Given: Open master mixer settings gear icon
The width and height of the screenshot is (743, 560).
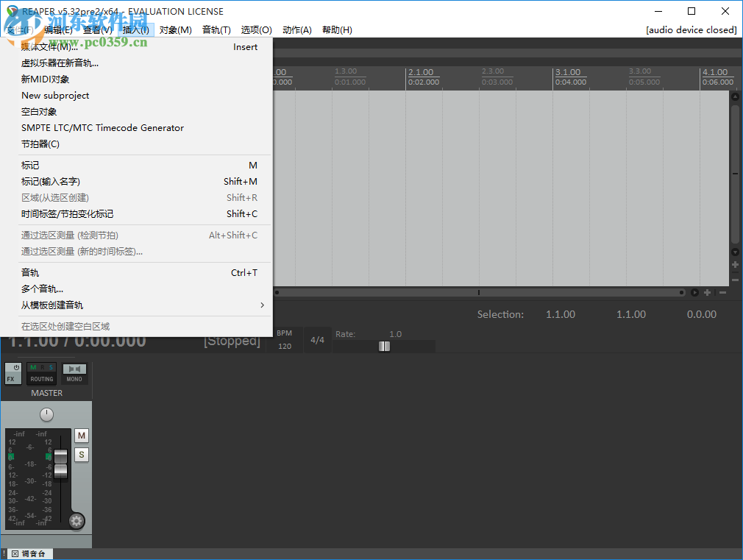Looking at the screenshot, I should 77,521.
